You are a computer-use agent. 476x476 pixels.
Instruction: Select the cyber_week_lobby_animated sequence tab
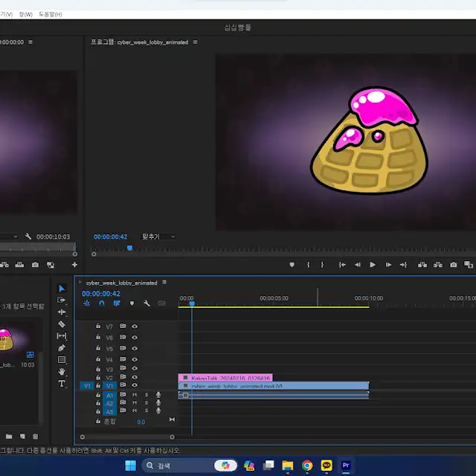coord(121,283)
